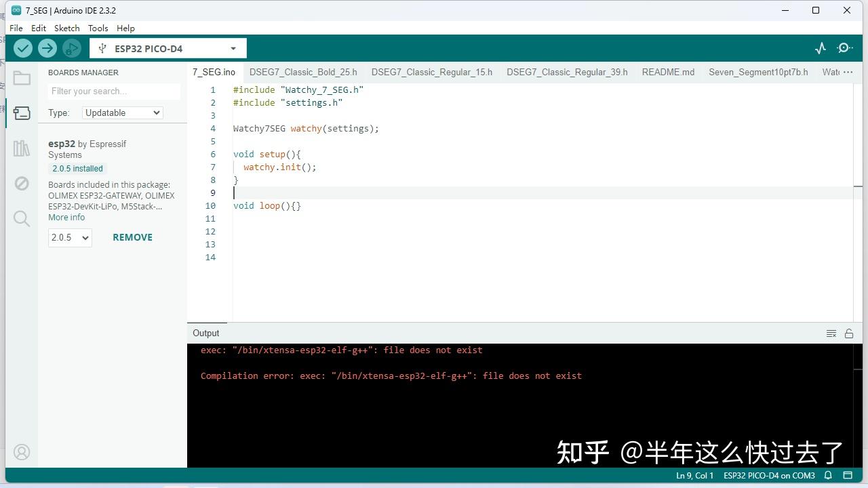Clear the Output console icon
This screenshot has height=488, width=868.
pyautogui.click(x=831, y=333)
